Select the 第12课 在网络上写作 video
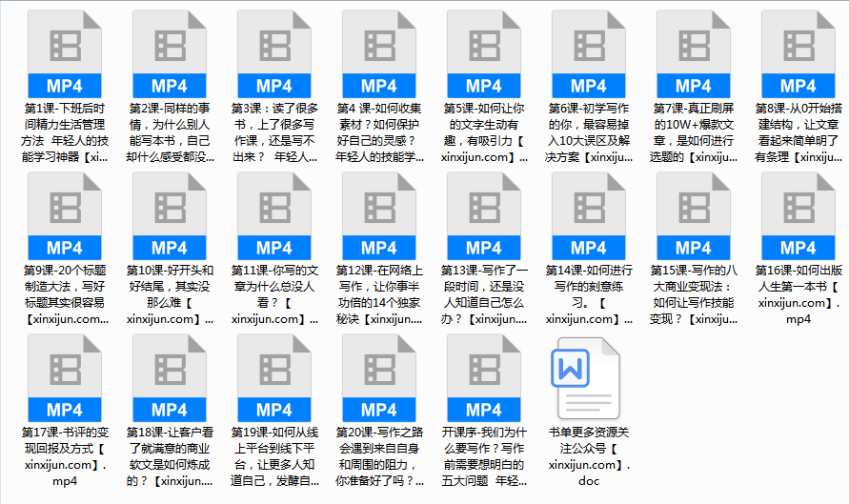 [x=379, y=216]
